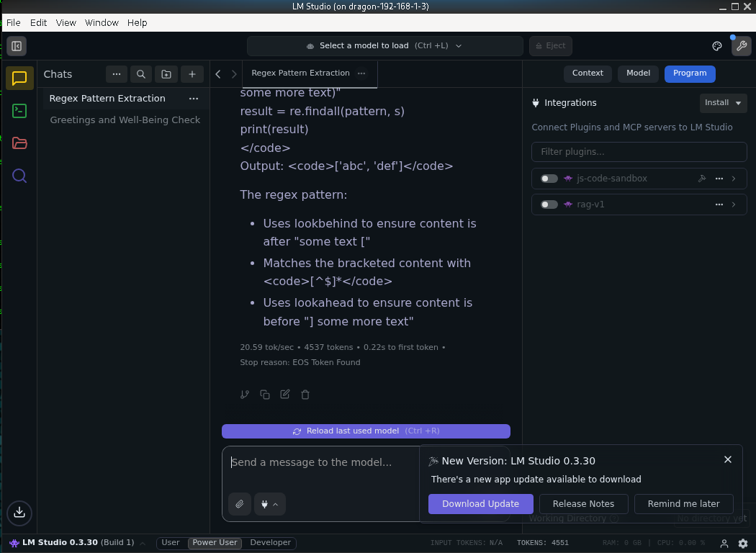
Task: Open the View menu
Action: [x=66, y=22]
